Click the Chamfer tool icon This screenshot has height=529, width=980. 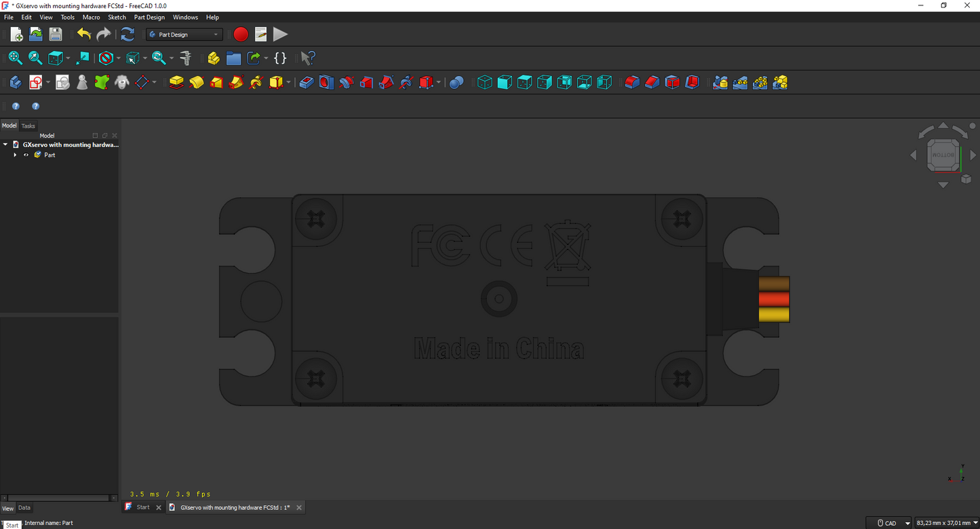coord(652,82)
